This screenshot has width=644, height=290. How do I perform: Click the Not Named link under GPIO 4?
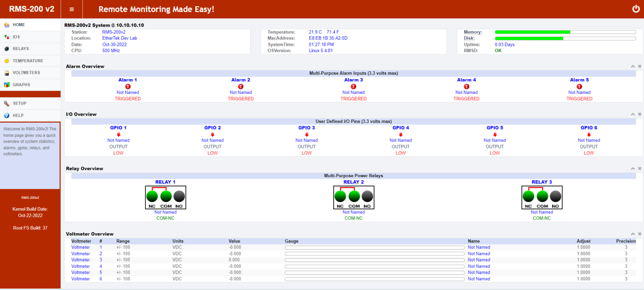pos(401,140)
